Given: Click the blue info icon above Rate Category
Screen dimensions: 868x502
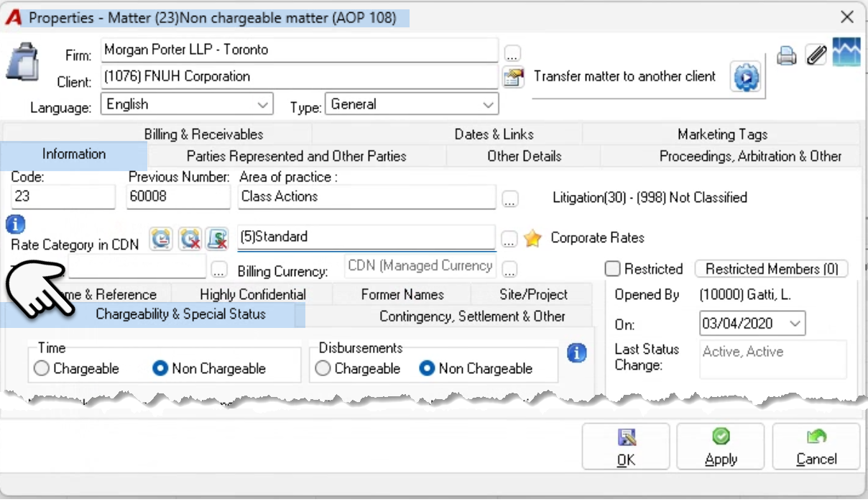Looking at the screenshot, I should [x=16, y=225].
